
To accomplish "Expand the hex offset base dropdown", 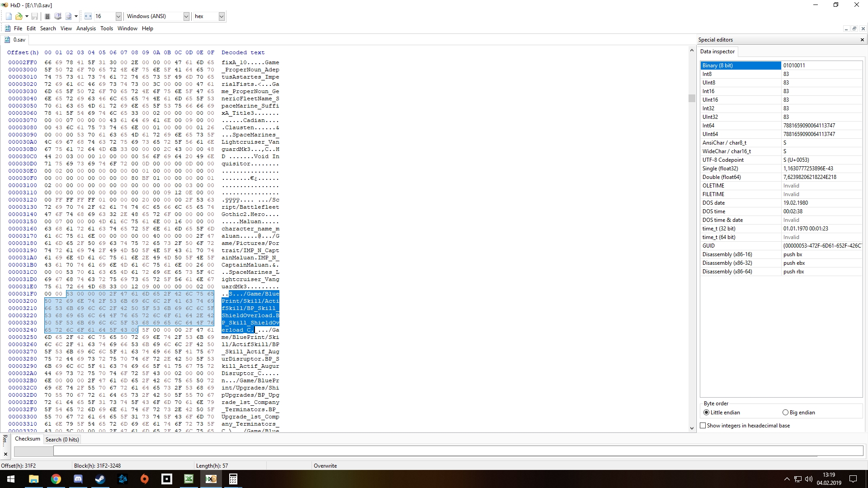I will 222,16.
